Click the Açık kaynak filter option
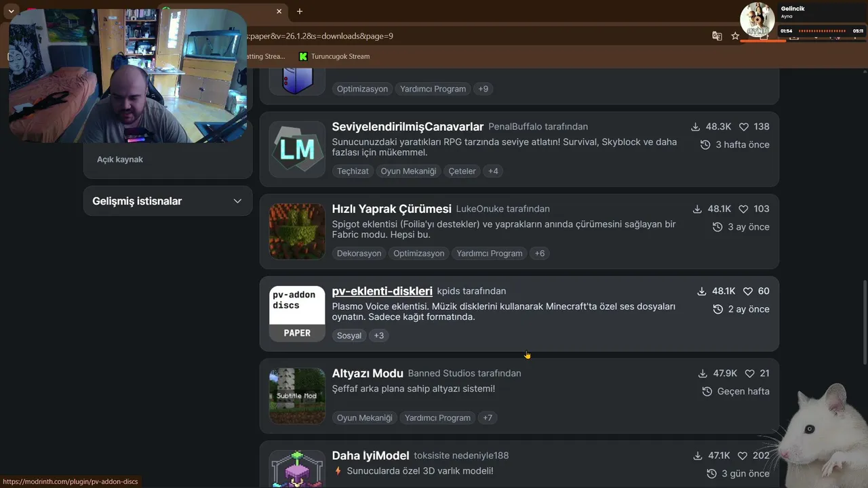The width and height of the screenshot is (868, 488). pos(120,159)
